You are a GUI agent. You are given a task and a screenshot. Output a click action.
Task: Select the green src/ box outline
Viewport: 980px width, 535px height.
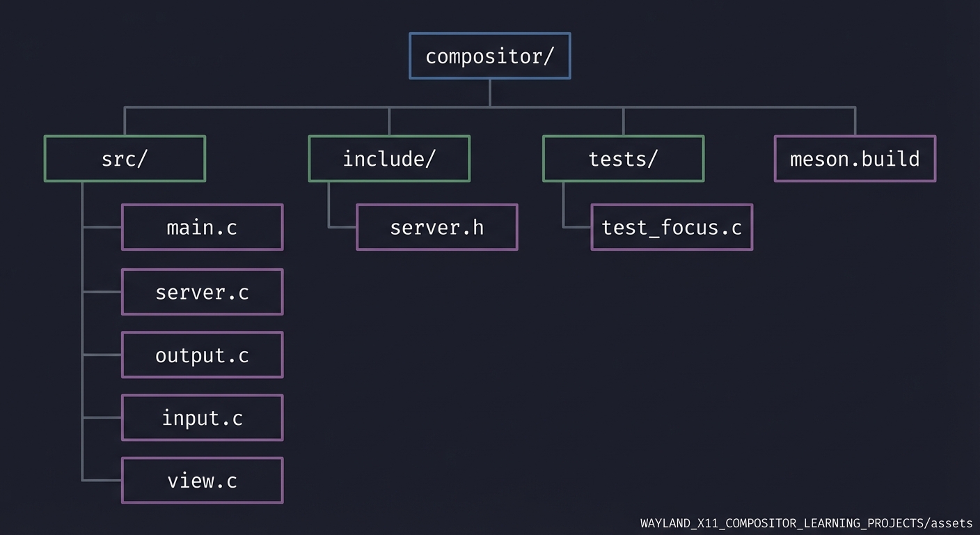coord(125,137)
